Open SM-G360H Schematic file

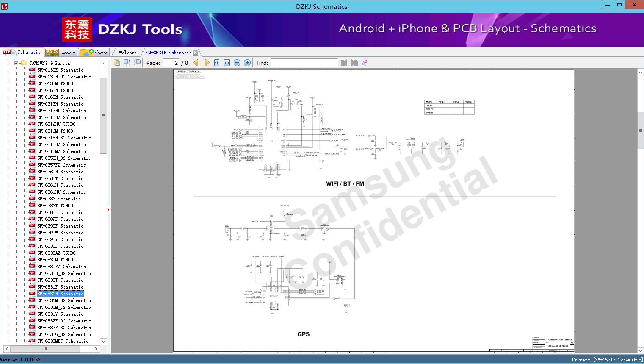tap(60, 172)
